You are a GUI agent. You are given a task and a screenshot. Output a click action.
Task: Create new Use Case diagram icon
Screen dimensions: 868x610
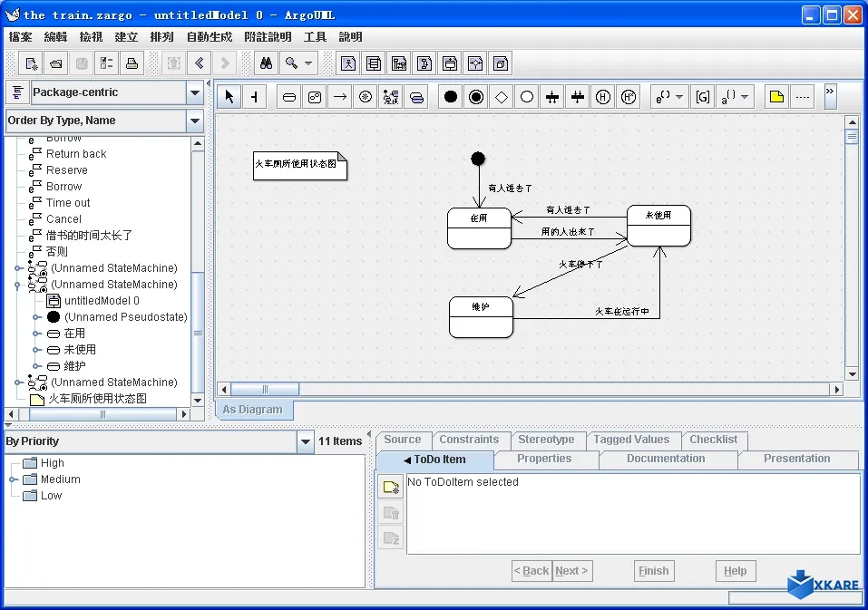coord(348,63)
